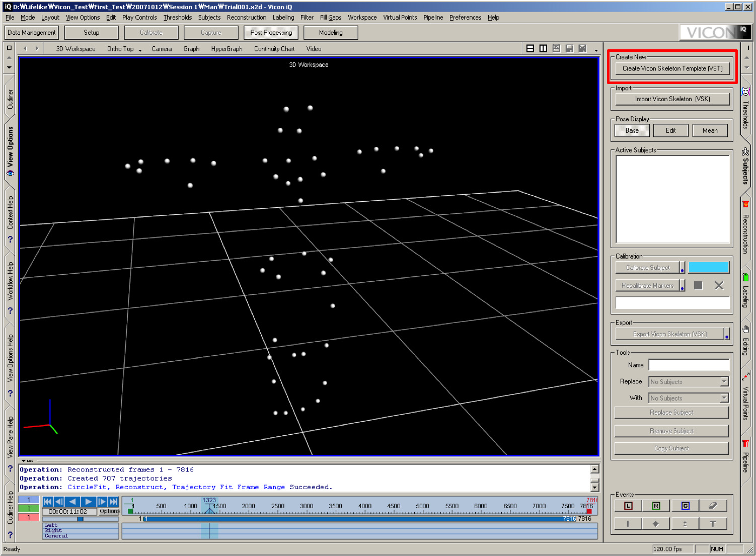
Task: Add a Right foot event
Action: pyautogui.click(x=656, y=506)
